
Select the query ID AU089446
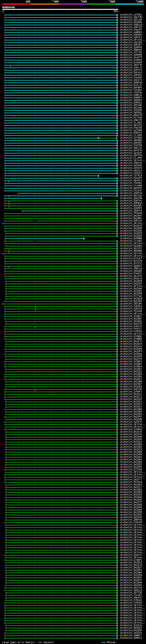pyautogui.click(x=8, y=7)
